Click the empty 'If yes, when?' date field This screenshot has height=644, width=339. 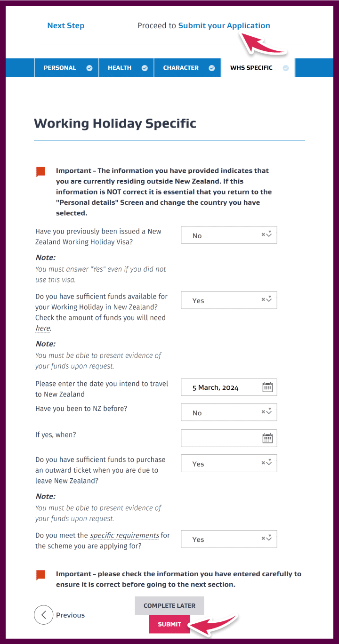[229, 438]
